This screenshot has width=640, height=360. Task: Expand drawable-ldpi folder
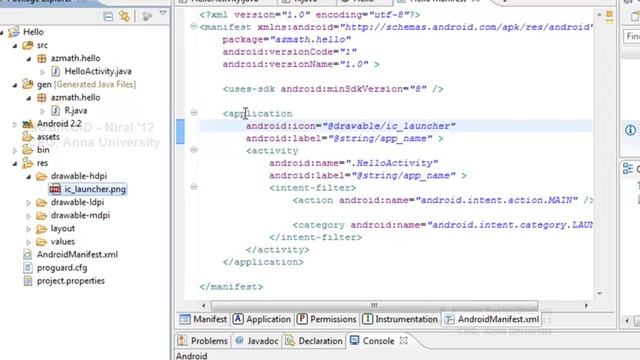29,202
